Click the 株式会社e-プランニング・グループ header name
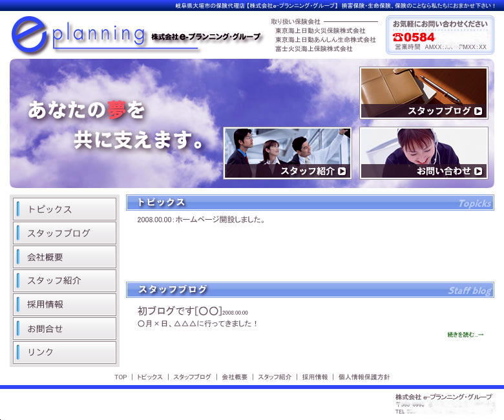This screenshot has height=420, width=504. [x=205, y=37]
